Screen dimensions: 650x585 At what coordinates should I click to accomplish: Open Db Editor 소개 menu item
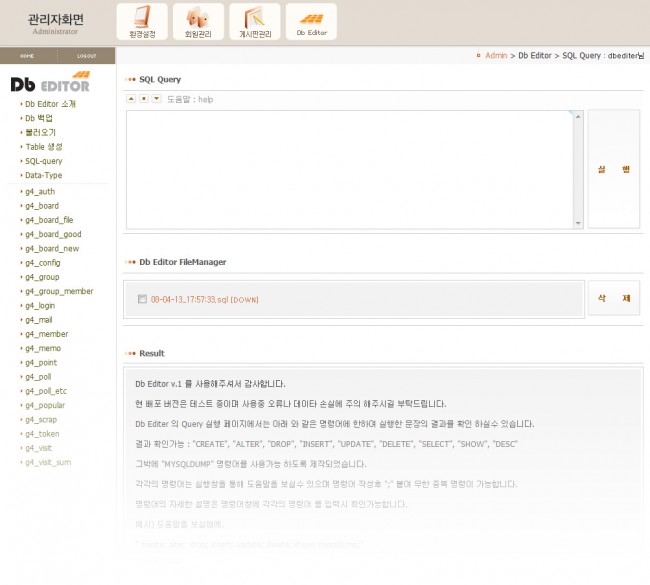(x=50, y=104)
